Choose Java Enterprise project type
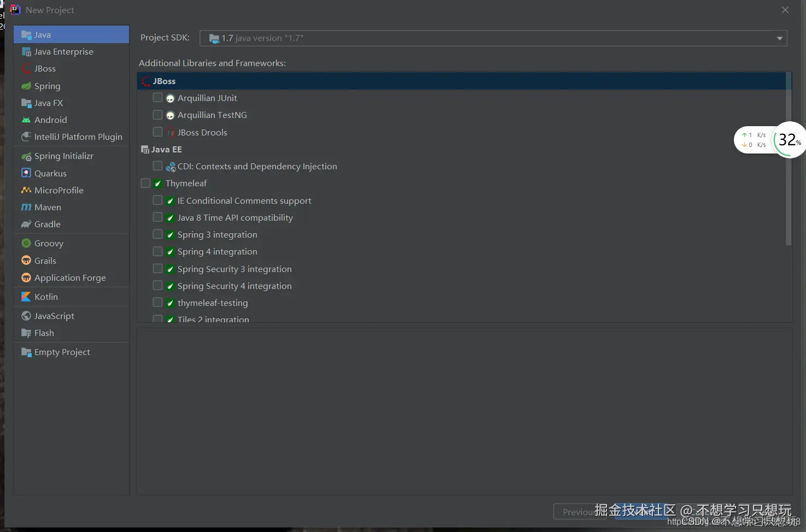806x532 pixels. click(x=71, y=52)
